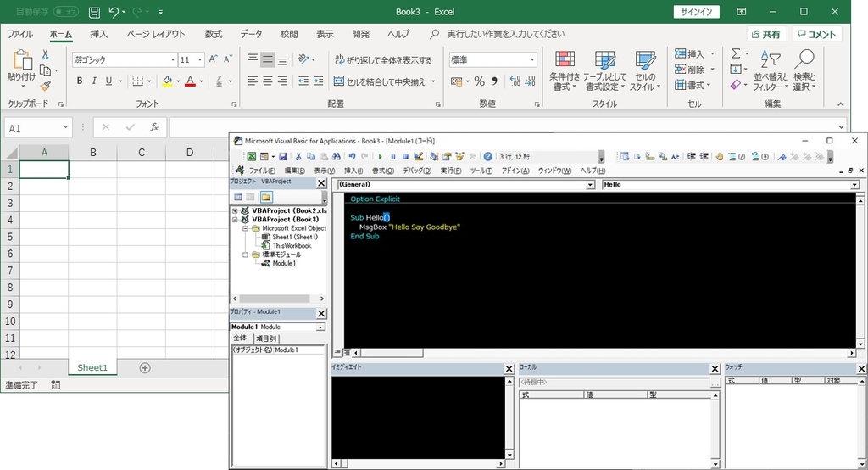The width and height of the screenshot is (868, 470).
Task: Toggle Design Mode icon in VBA toolbar
Action: pyautogui.click(x=419, y=157)
